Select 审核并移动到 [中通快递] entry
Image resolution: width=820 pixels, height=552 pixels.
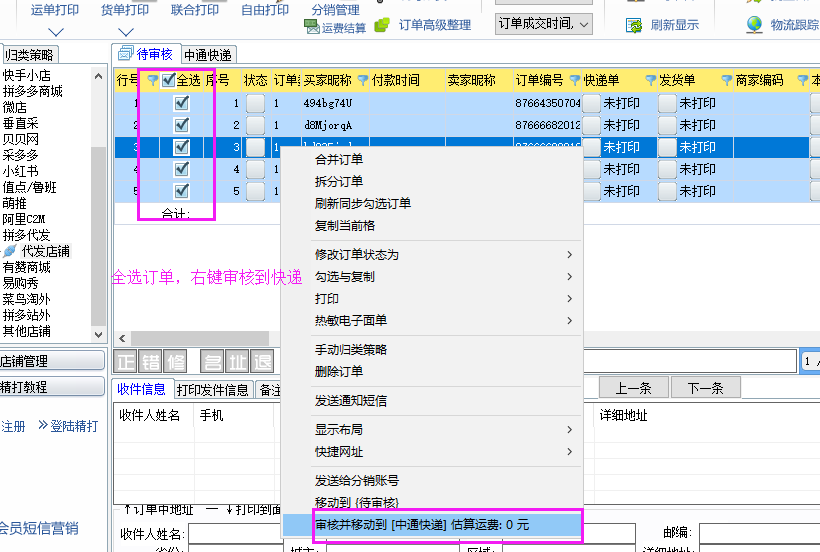click(432, 524)
